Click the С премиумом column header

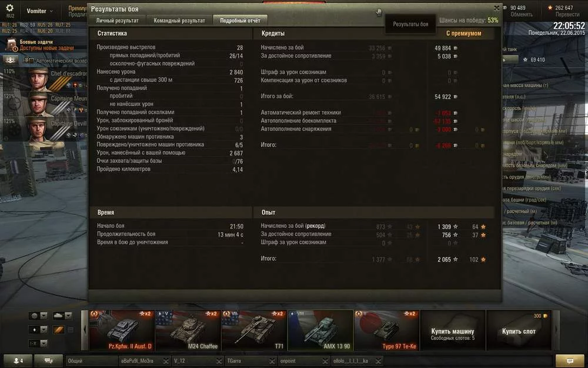pos(463,34)
